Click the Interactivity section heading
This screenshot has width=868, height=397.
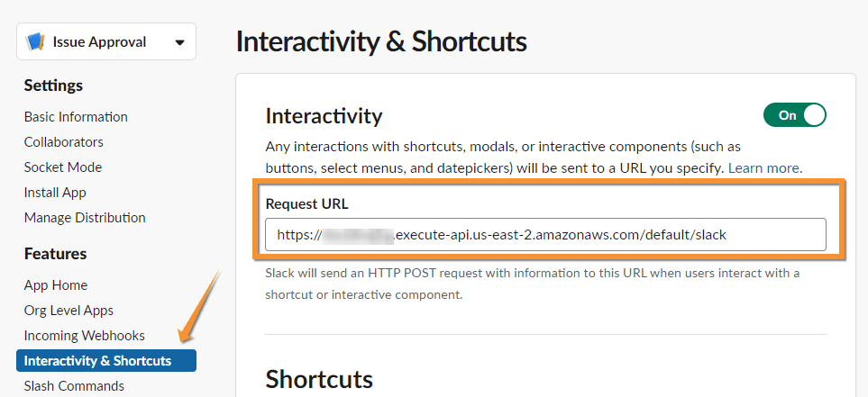click(x=324, y=116)
